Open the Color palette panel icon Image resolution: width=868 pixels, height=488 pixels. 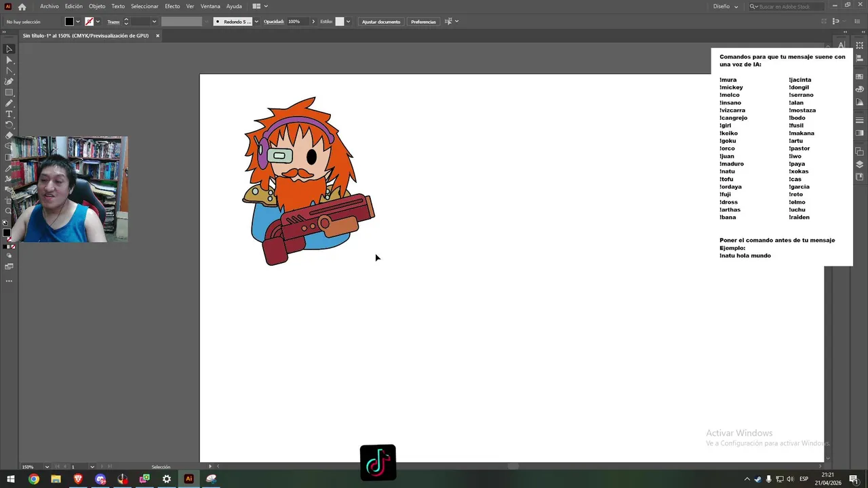859,89
